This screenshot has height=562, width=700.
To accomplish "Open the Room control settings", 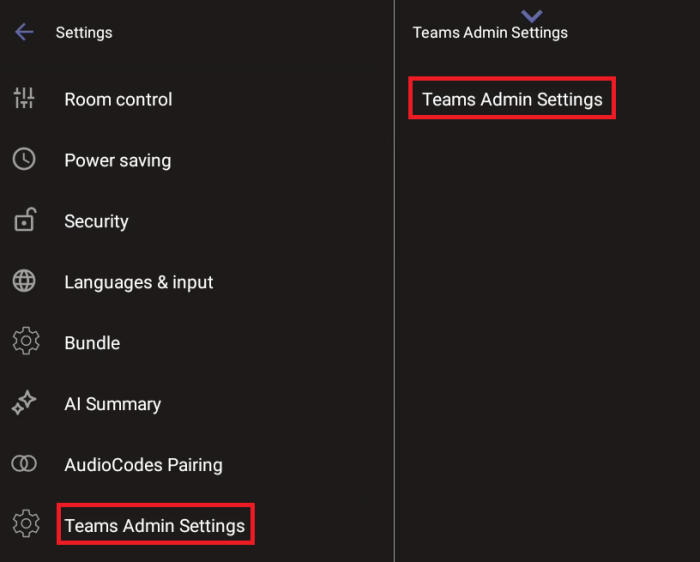I will coord(118,99).
